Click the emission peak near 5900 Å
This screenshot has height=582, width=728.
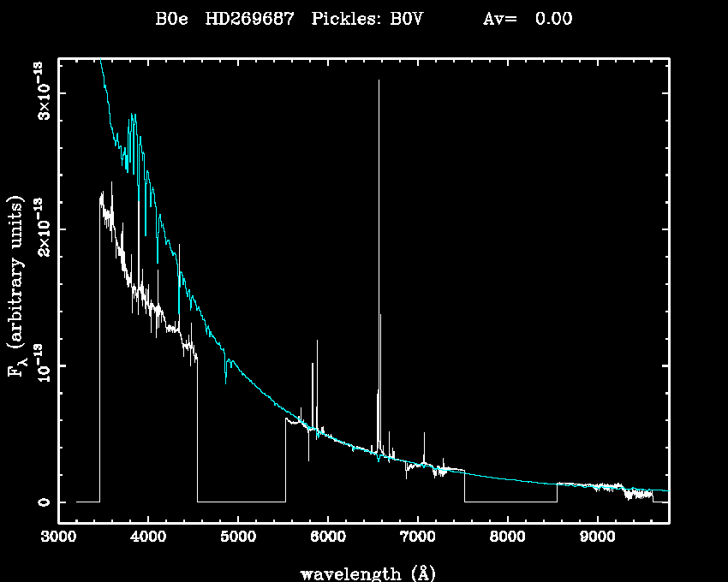click(x=317, y=341)
